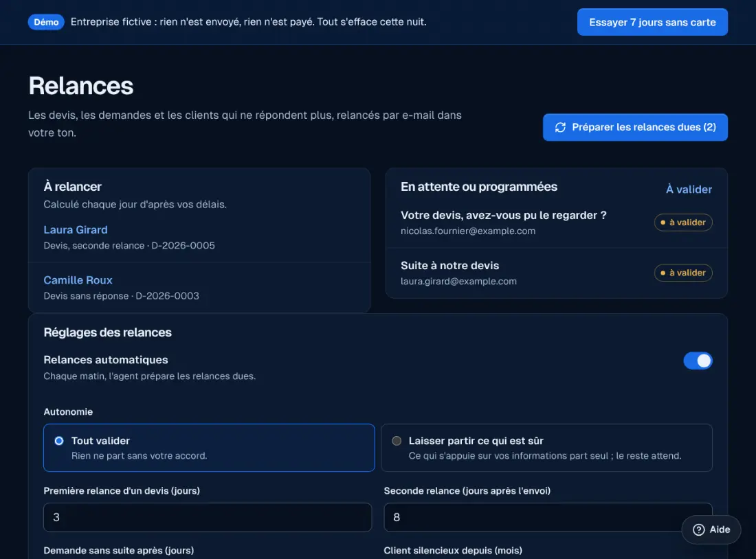Click the Client silencieux depuis label
The image size is (756, 559).
click(x=453, y=550)
